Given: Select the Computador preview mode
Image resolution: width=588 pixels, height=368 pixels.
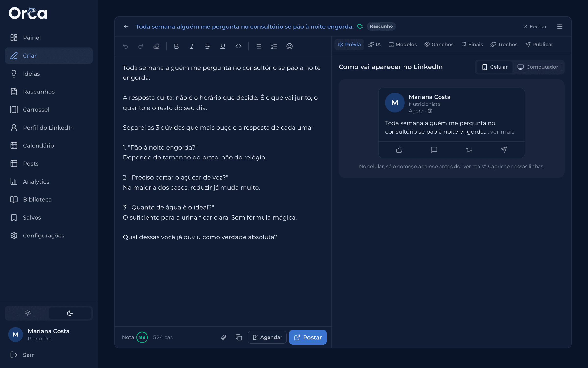Looking at the screenshot, I should (538, 67).
